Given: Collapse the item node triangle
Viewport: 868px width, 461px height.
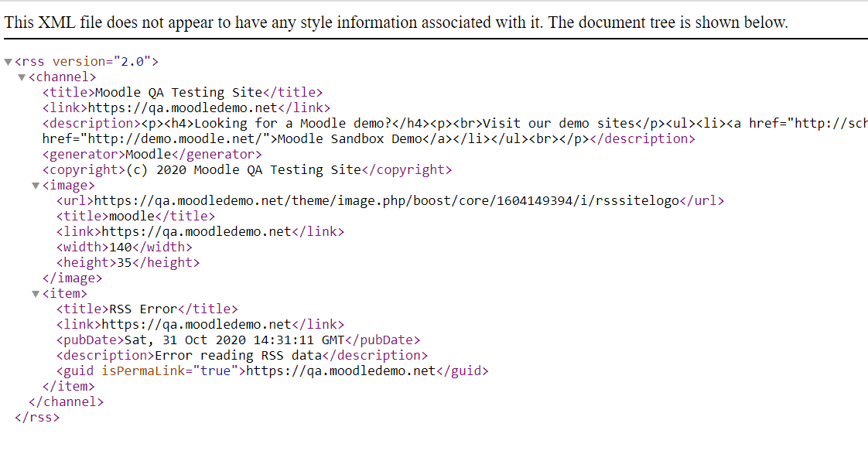Looking at the screenshot, I should 36,295.
